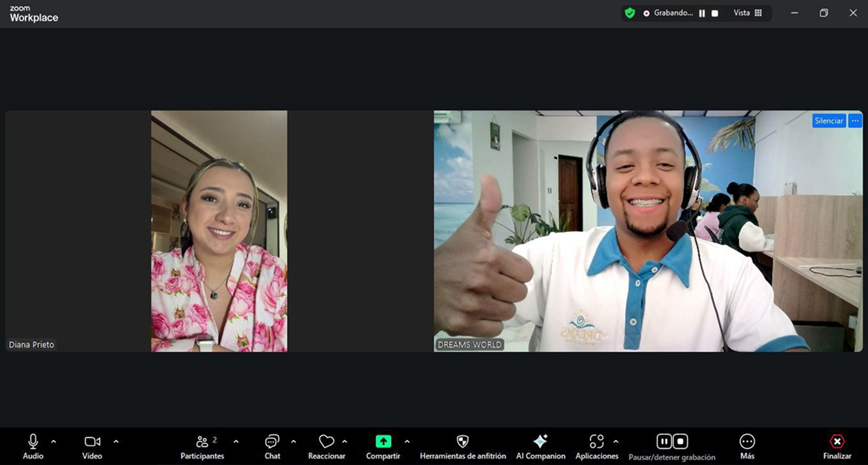Screen dimensions: 868x465
Task: Change layout using the Vista menu
Action: (x=747, y=13)
